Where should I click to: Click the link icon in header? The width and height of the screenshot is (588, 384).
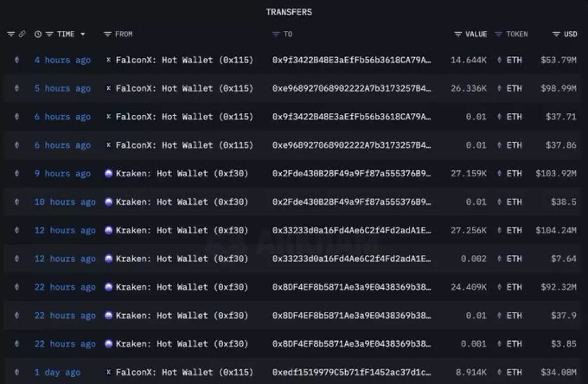22,35
